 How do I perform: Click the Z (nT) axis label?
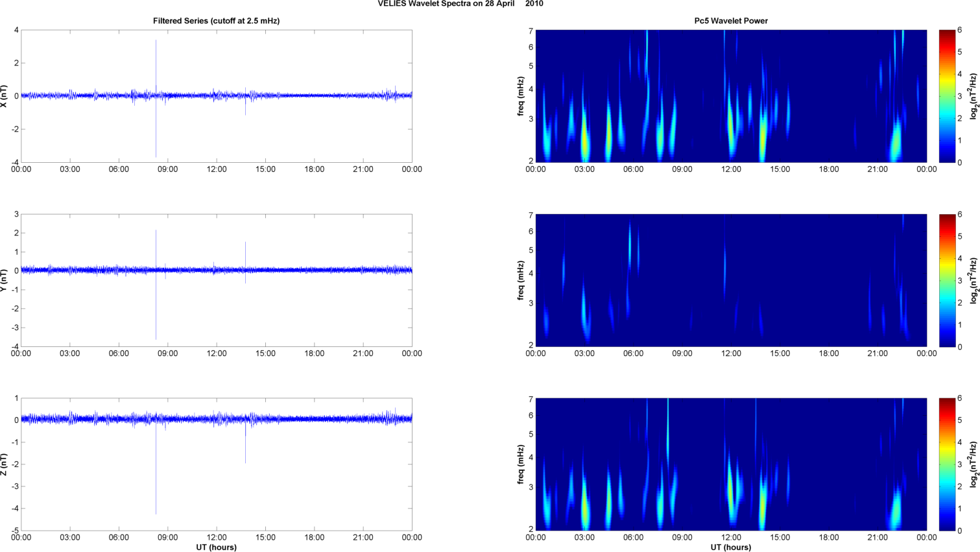coord(5,464)
